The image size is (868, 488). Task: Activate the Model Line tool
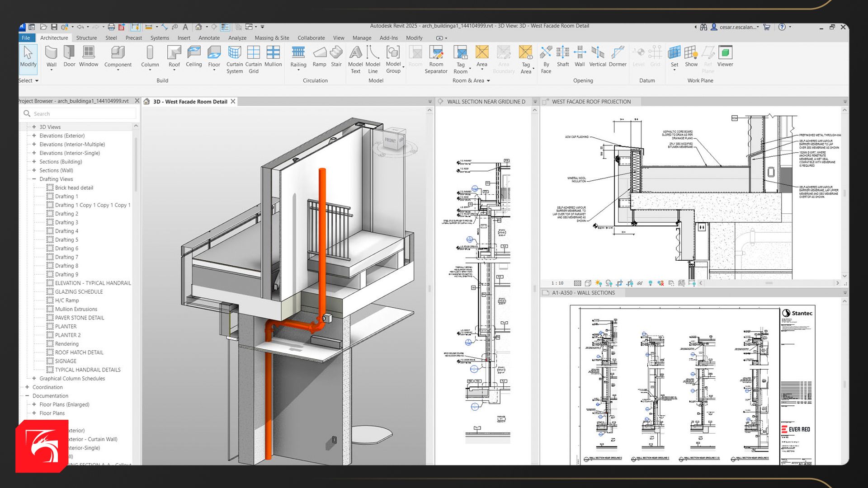pyautogui.click(x=373, y=60)
